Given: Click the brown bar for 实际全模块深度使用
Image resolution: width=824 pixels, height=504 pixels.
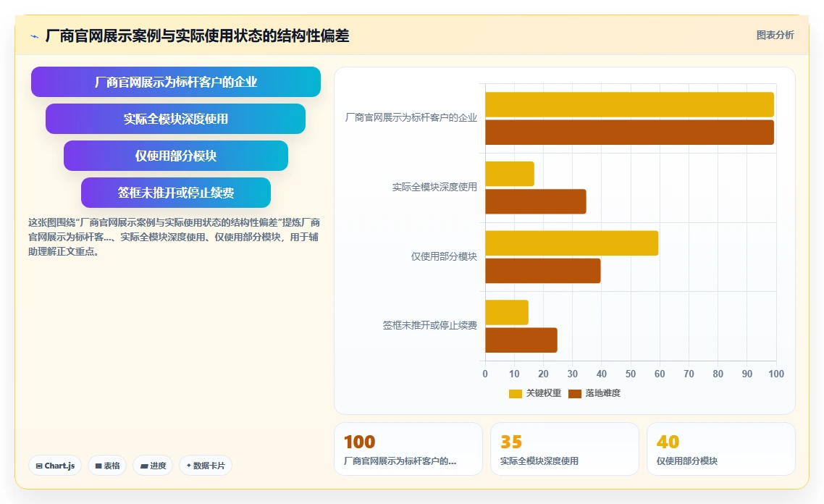Looking at the screenshot, I should tap(536, 202).
